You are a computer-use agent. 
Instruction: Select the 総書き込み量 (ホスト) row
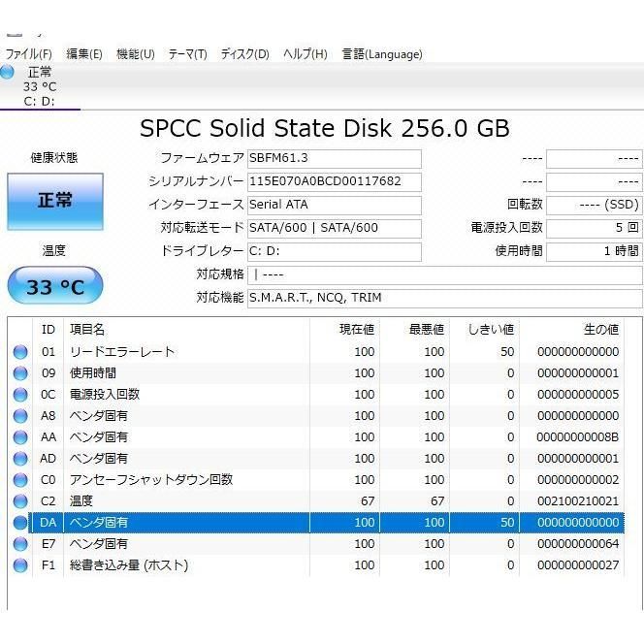(316, 565)
